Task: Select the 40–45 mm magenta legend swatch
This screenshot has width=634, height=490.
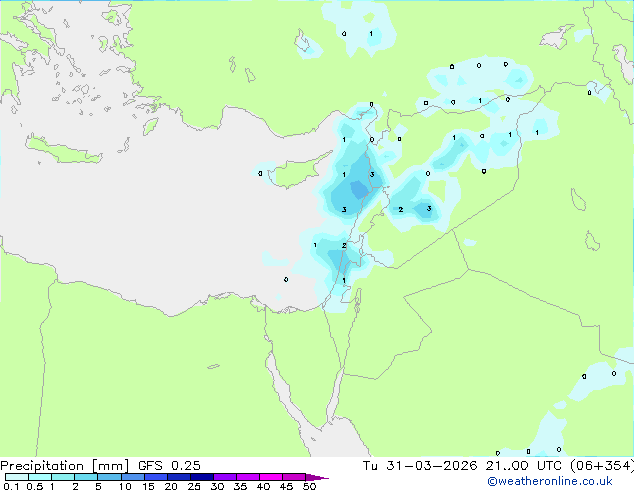Action: [271, 477]
